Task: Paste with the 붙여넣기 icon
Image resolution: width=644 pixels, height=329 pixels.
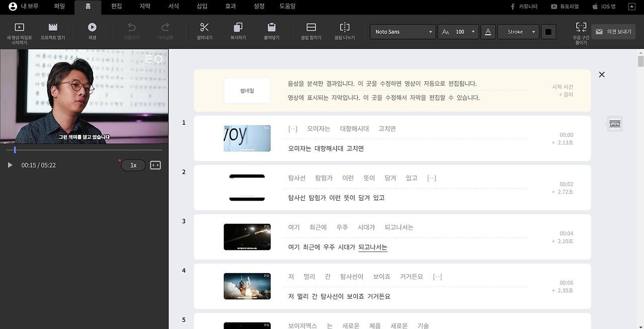Action: click(272, 27)
